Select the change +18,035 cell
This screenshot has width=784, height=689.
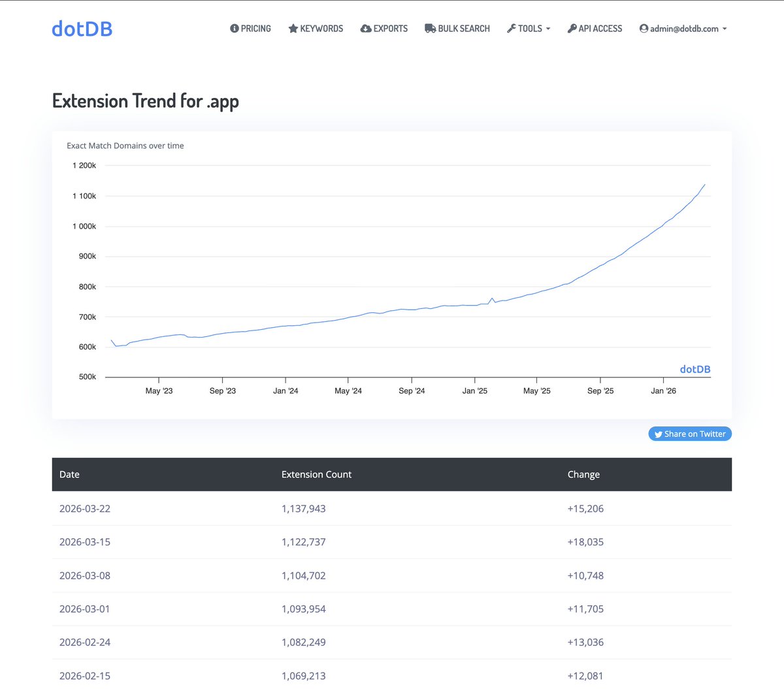(585, 542)
